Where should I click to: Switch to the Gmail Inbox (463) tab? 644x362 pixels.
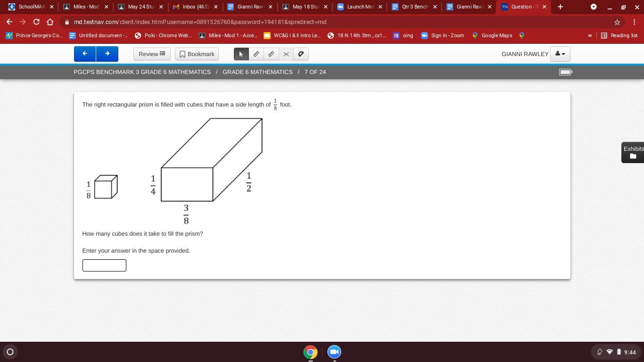[195, 7]
